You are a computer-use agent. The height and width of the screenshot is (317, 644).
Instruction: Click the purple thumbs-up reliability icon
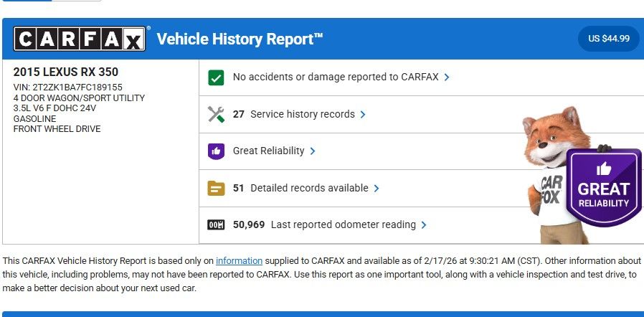216,151
